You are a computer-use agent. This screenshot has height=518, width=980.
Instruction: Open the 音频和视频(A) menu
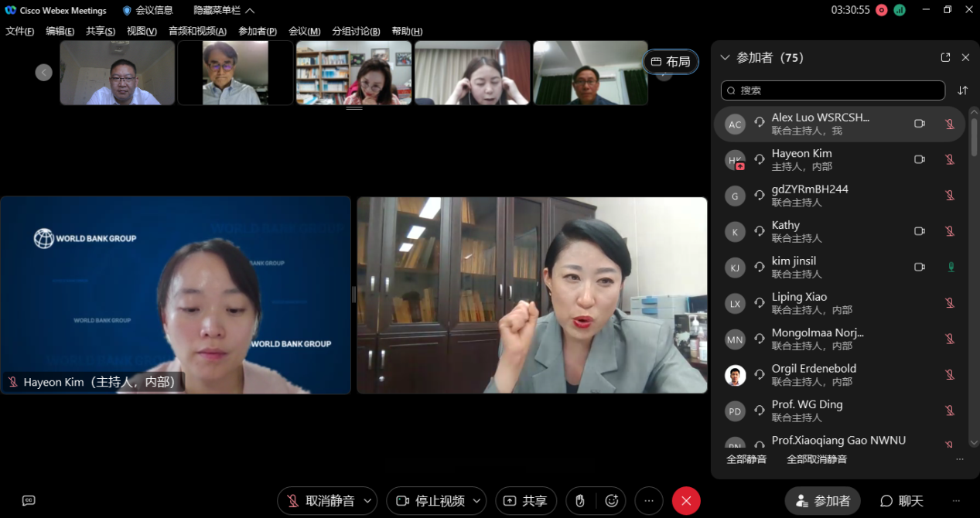coord(197,32)
